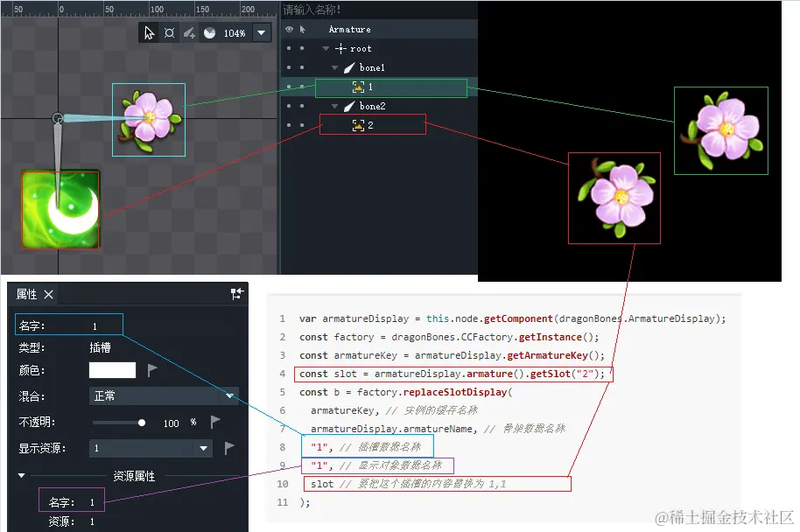Click the red-boxed flower in the black preview
The height and width of the screenshot is (532, 800).
[616, 198]
